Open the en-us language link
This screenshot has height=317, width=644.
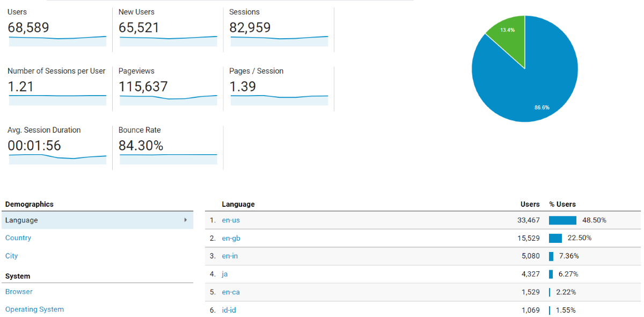230,220
